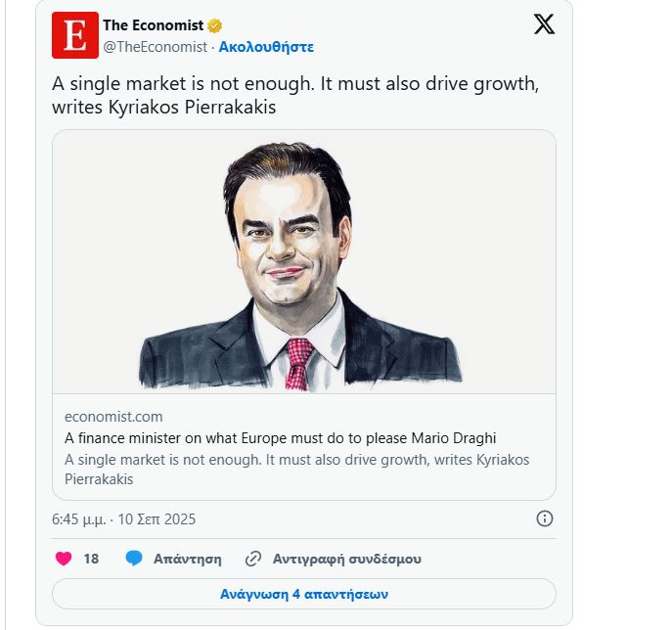Click The Economist account name
This screenshot has width=672, height=630.
[x=153, y=25]
